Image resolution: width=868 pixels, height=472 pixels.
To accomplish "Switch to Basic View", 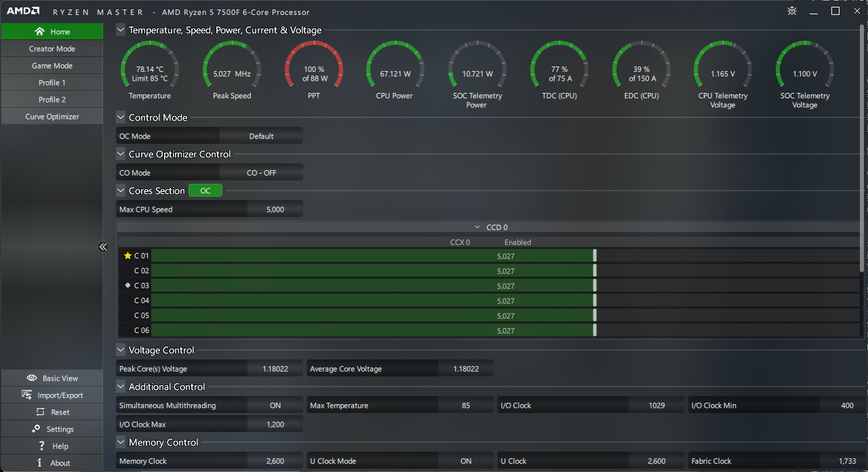I will [52, 378].
